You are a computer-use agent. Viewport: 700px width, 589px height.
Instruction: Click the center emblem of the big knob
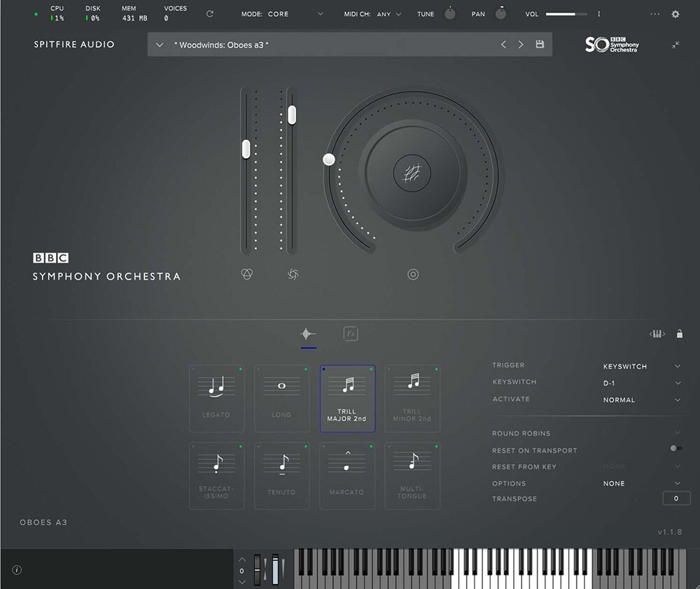point(412,173)
